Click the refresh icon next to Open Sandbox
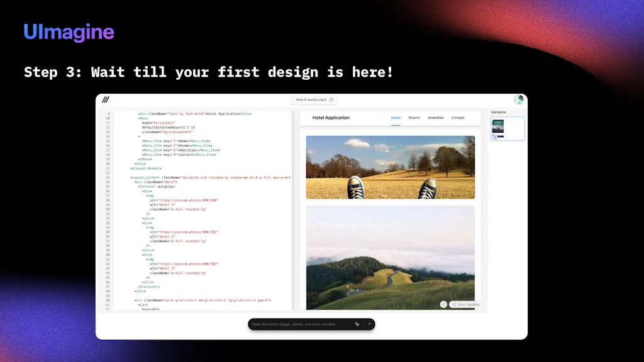The width and height of the screenshot is (644, 362). (x=443, y=304)
